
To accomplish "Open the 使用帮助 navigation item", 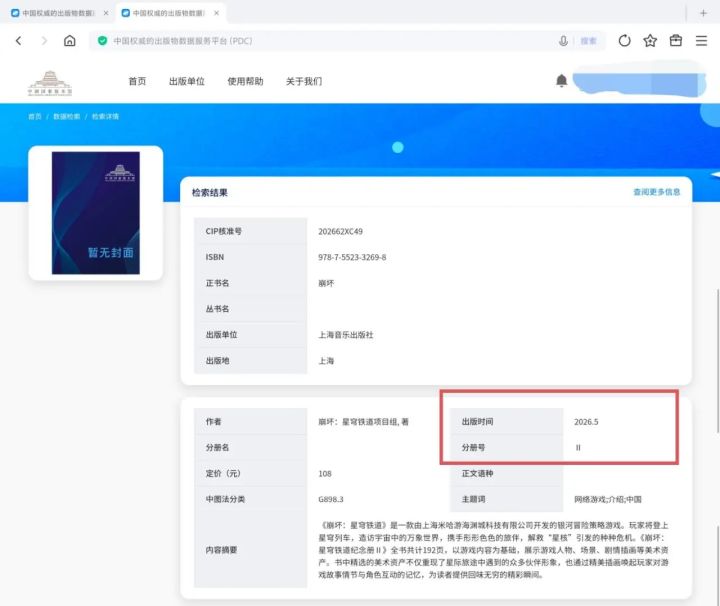I will [x=245, y=81].
